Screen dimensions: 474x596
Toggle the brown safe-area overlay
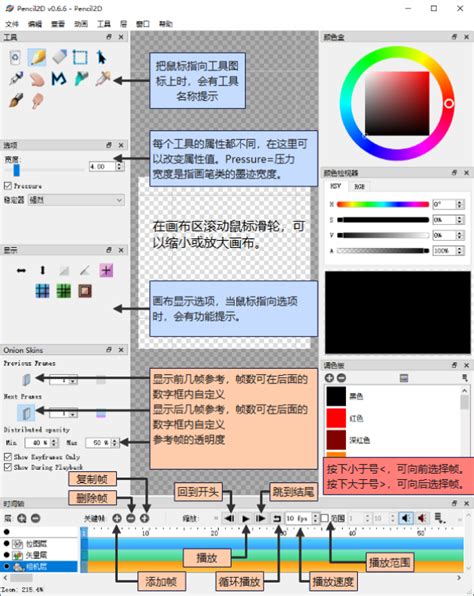pos(85,292)
